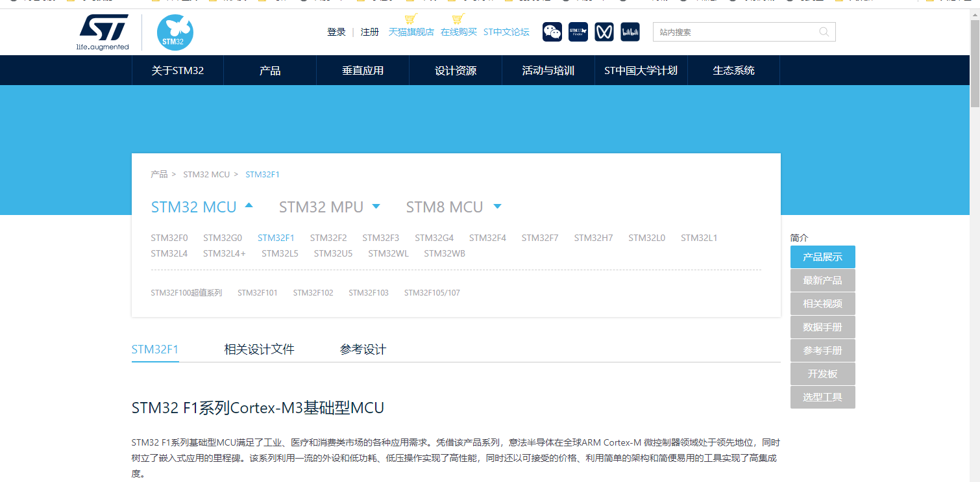Switch to the 参考设计 tab

tap(363, 349)
